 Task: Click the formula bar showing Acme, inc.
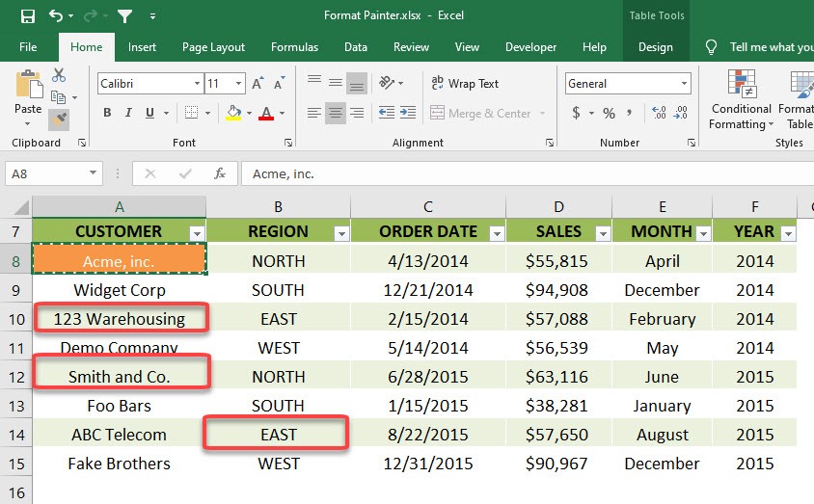528,173
